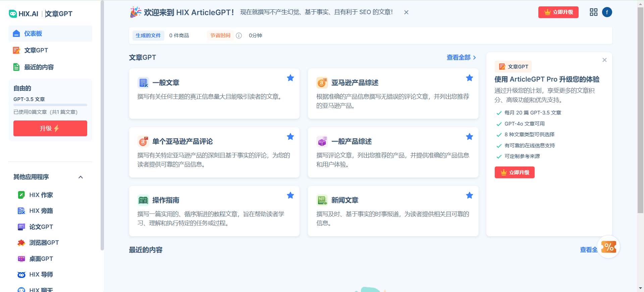Toggle favorite star on 一般文章

point(290,78)
